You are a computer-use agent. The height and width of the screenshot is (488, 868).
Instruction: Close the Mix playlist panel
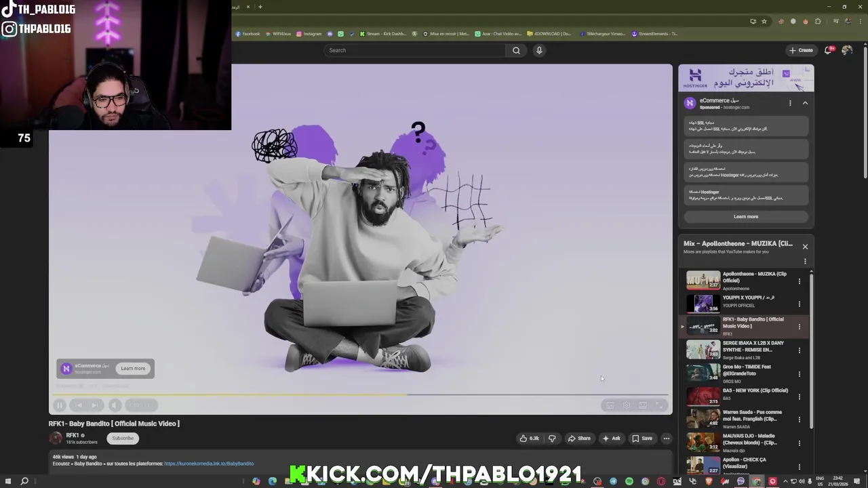pos(805,247)
